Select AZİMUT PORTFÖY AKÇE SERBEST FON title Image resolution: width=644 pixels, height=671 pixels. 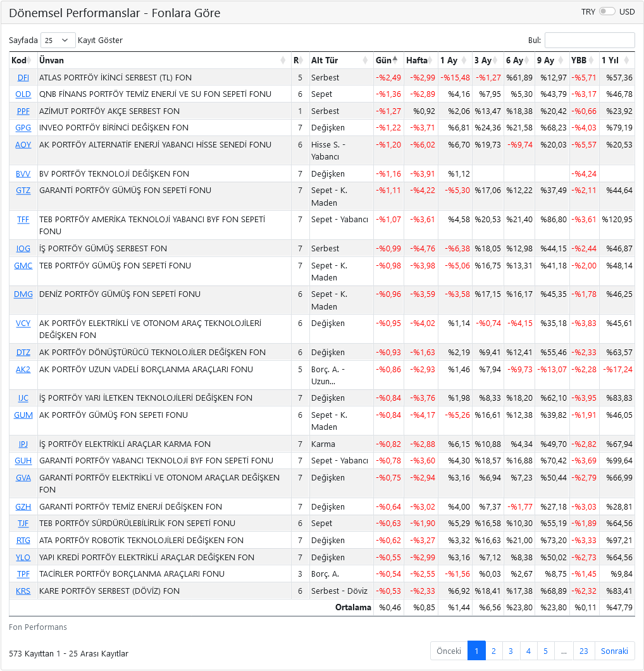click(109, 111)
